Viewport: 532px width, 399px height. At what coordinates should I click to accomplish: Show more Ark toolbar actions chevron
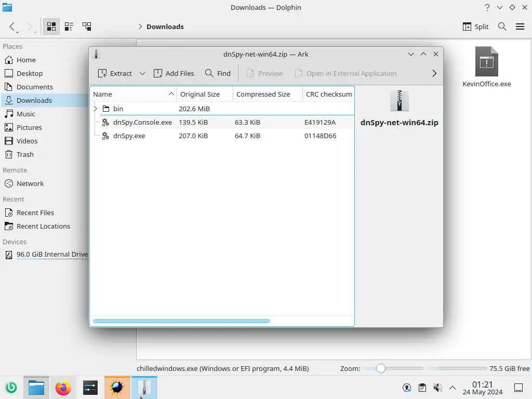coord(434,73)
